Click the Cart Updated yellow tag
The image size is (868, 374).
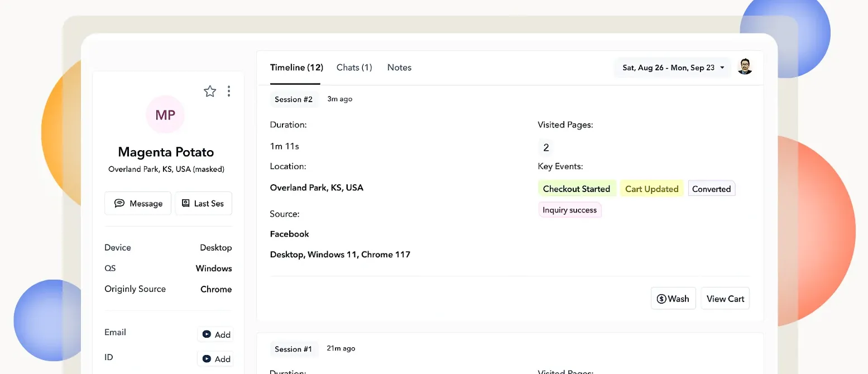651,189
